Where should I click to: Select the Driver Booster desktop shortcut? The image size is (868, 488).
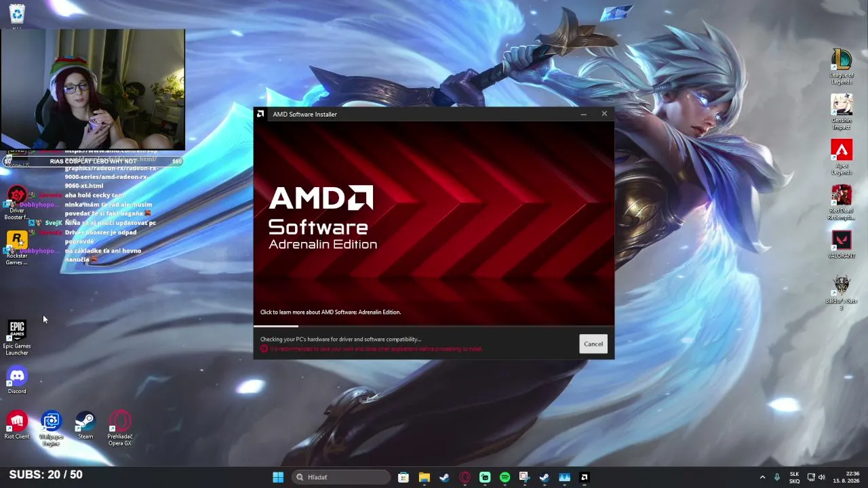click(x=17, y=203)
